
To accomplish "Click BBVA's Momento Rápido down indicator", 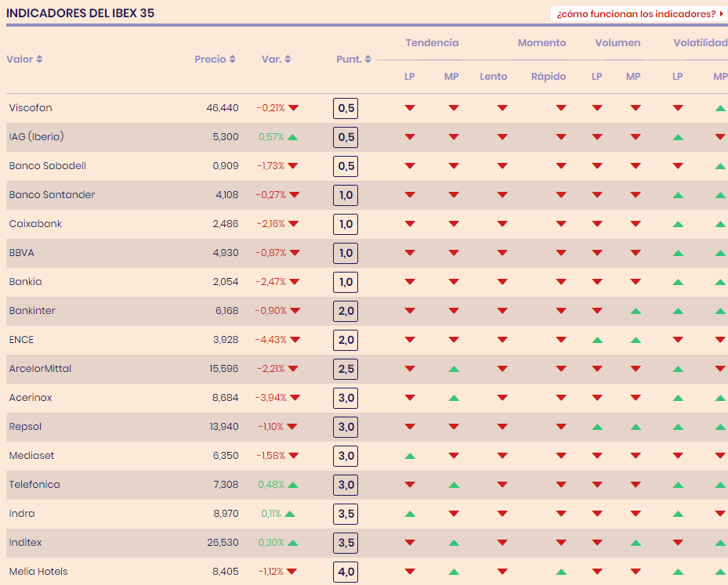I will coord(559,253).
